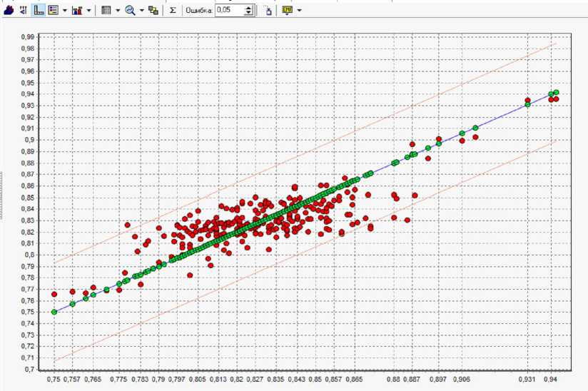The image size is (588, 391).
Task: Click the yellow label display icon
Action: (x=287, y=11)
